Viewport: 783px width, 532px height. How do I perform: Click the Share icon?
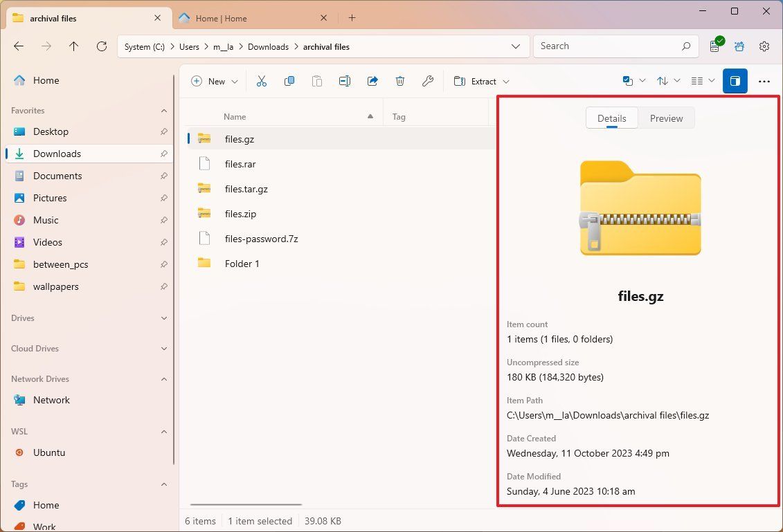[x=372, y=81]
